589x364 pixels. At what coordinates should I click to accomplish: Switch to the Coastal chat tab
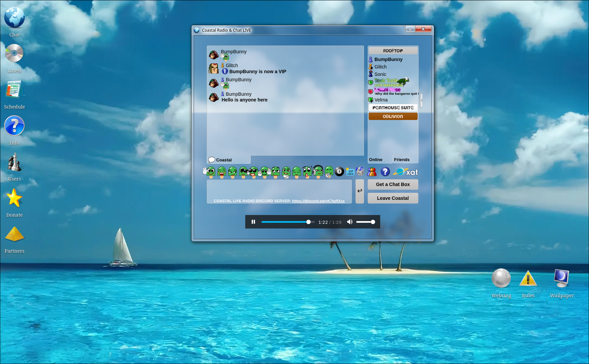[x=228, y=160]
